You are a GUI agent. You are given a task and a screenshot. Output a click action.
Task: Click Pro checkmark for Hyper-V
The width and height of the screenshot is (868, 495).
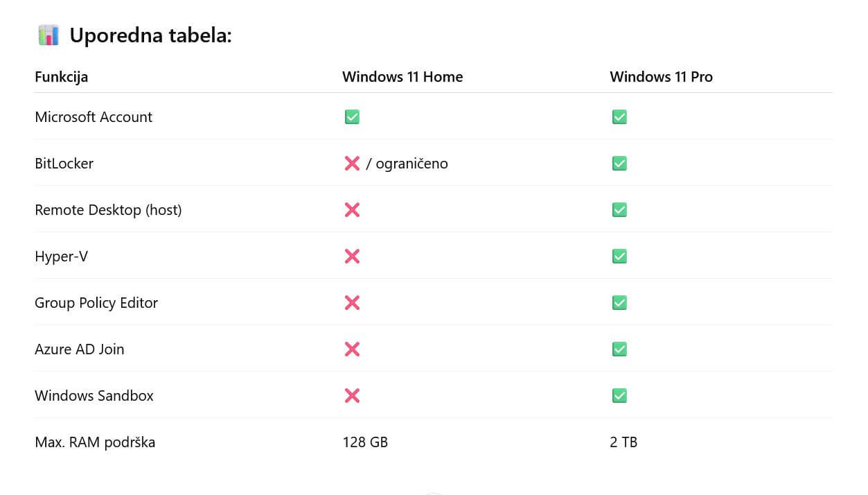point(619,257)
